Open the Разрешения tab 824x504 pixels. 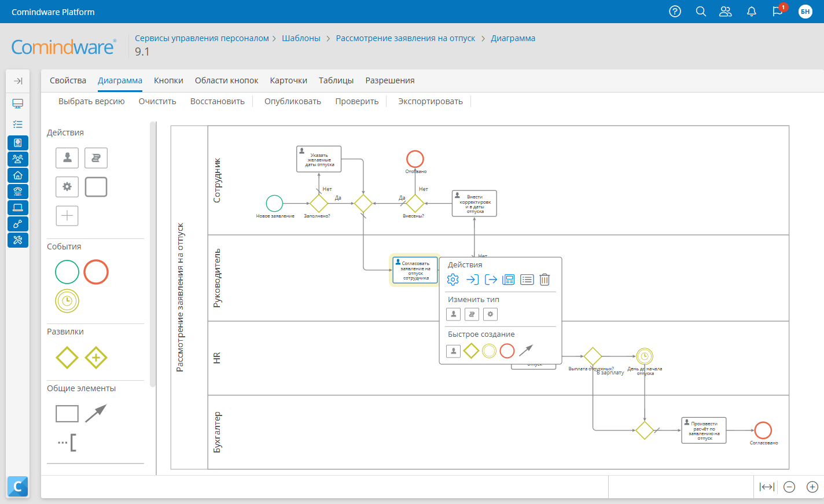[389, 80]
